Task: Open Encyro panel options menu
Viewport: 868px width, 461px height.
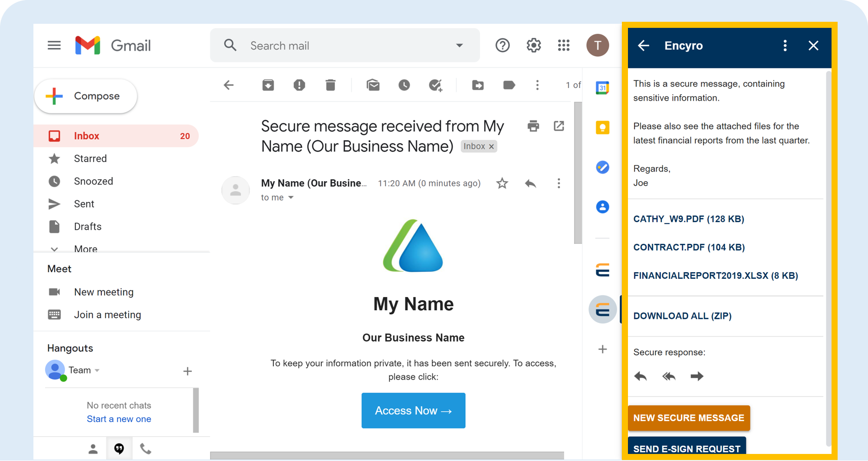Action: point(785,46)
